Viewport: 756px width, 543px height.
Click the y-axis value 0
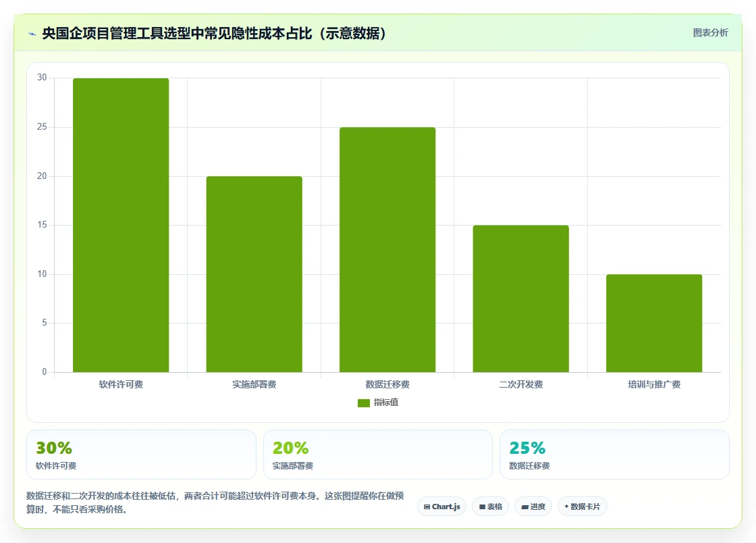point(45,372)
